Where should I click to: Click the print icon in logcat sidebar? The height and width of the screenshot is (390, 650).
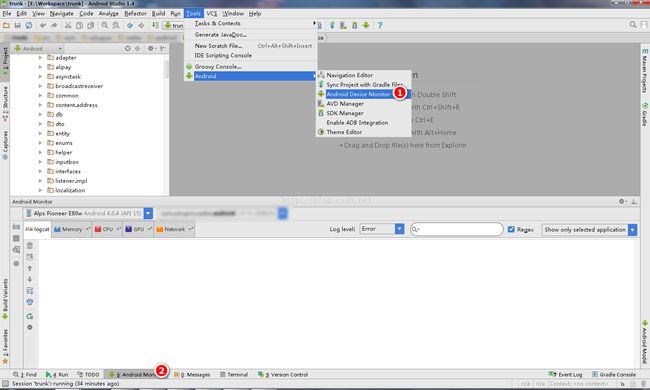(x=30, y=302)
